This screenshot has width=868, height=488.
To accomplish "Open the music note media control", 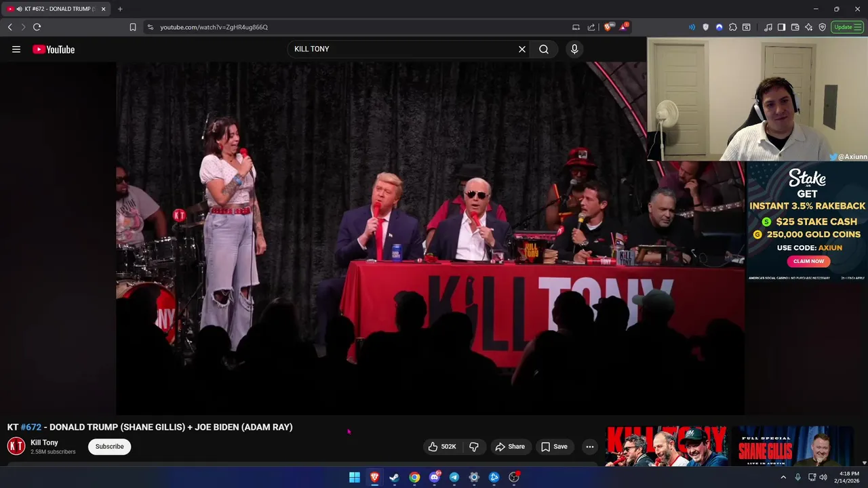I will click(768, 27).
